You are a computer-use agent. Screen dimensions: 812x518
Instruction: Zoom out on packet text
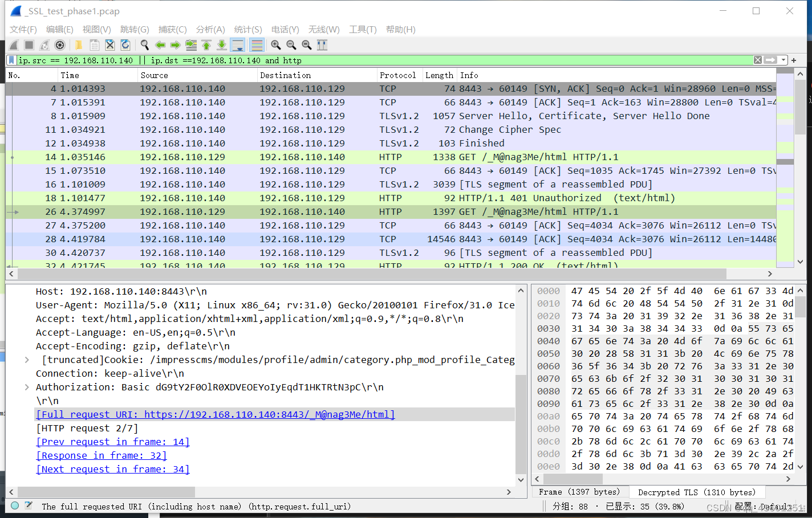(291, 45)
